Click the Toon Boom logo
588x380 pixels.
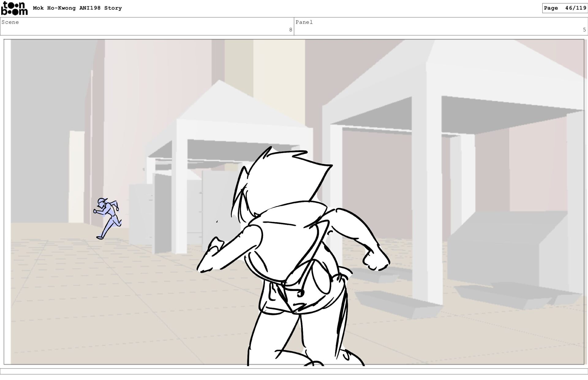tap(14, 8)
